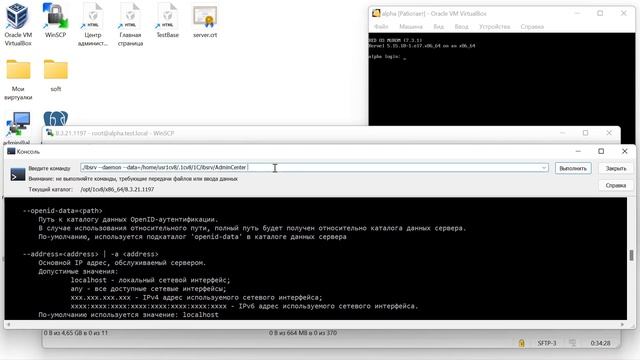Open the Мои виртуалки folder

[18, 80]
